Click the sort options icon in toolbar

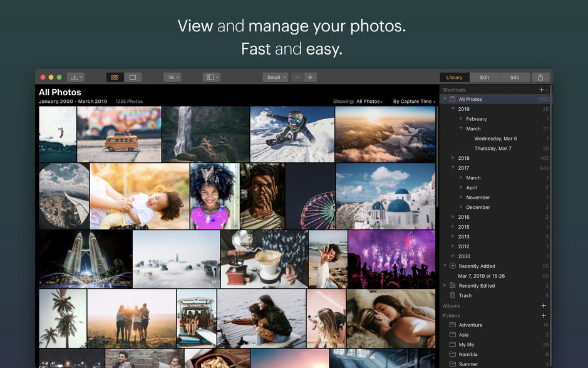point(172,76)
